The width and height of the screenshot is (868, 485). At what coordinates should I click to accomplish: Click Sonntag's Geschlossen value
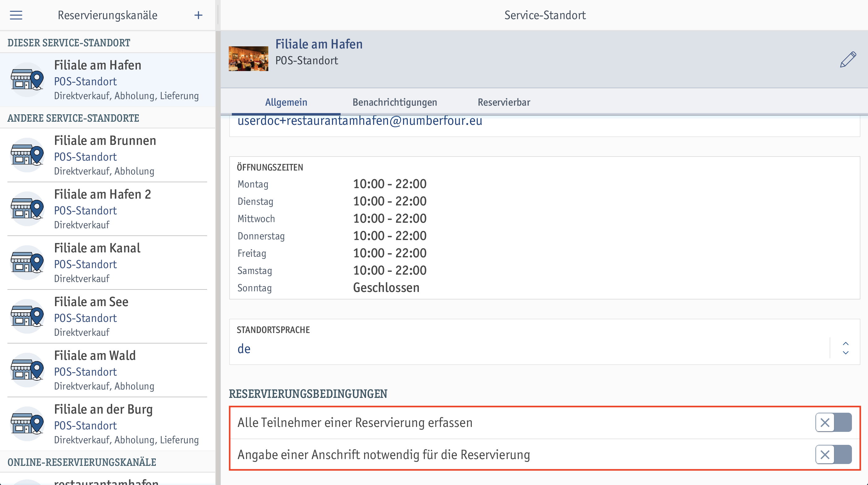point(386,288)
